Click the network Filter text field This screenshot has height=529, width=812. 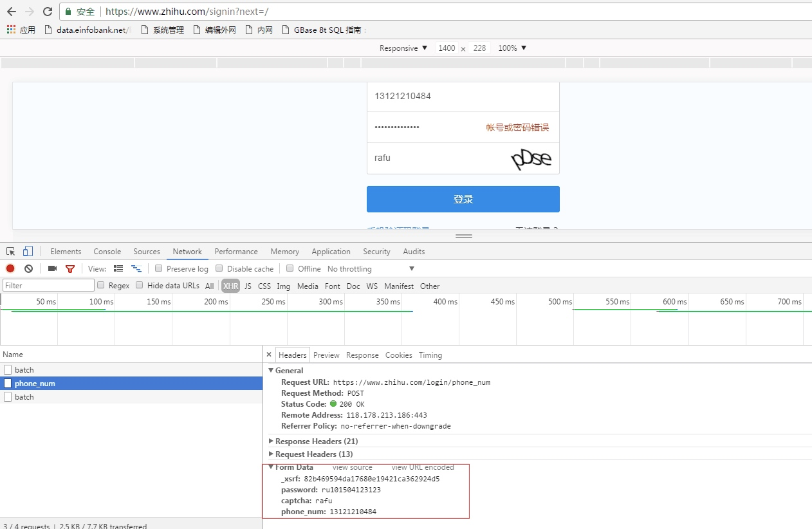click(48, 286)
